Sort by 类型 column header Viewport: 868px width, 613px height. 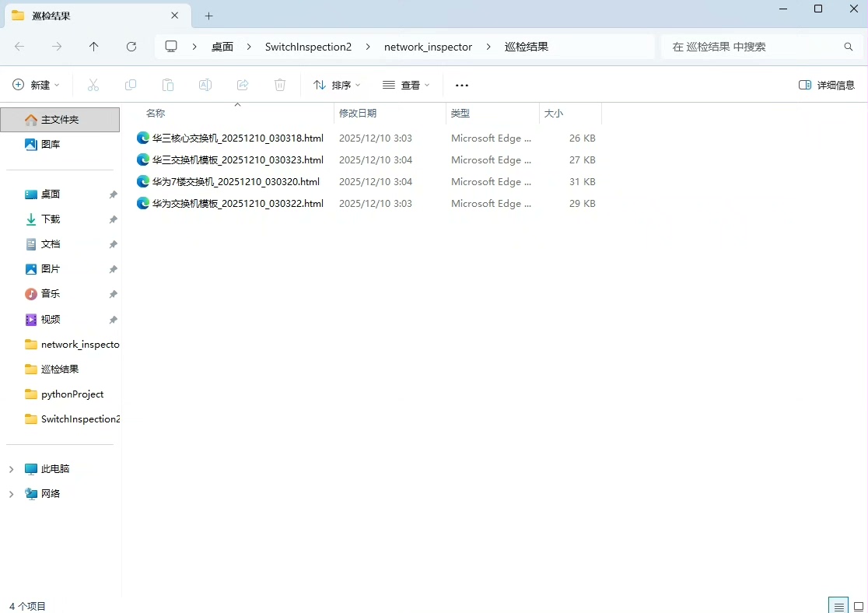point(460,113)
